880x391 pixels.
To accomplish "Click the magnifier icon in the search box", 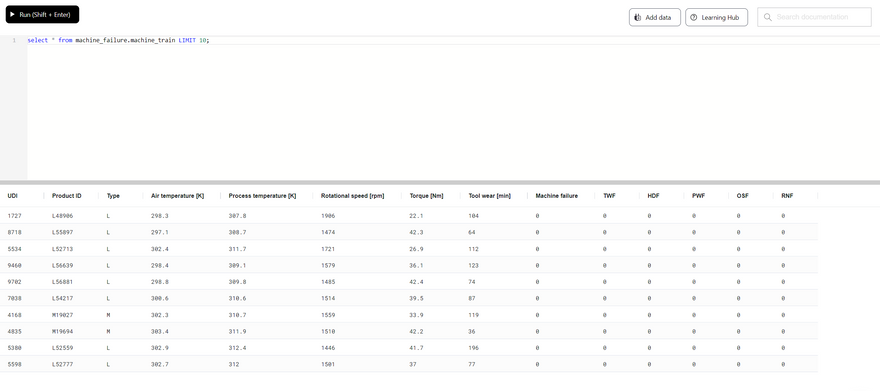I will click(x=768, y=17).
